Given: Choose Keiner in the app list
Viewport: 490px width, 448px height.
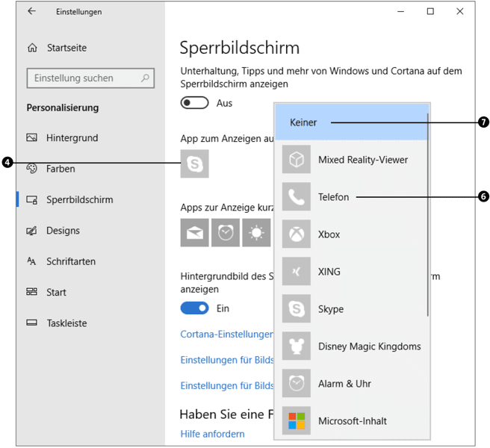Looking at the screenshot, I should [x=351, y=122].
